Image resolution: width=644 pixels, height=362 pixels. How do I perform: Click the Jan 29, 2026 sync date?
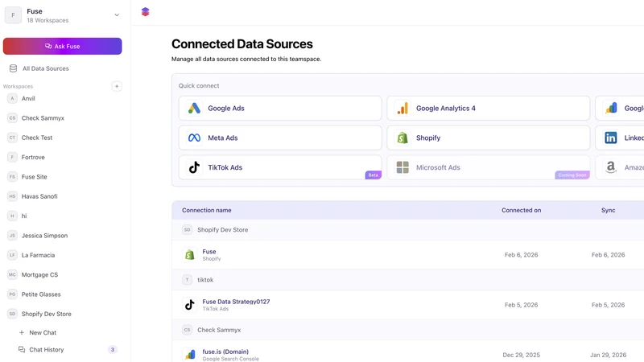click(x=609, y=355)
